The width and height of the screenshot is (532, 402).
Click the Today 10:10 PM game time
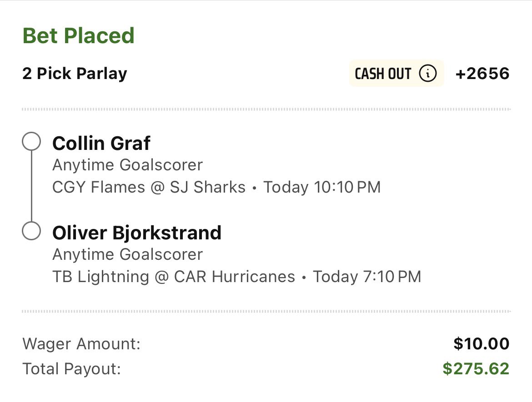click(322, 187)
